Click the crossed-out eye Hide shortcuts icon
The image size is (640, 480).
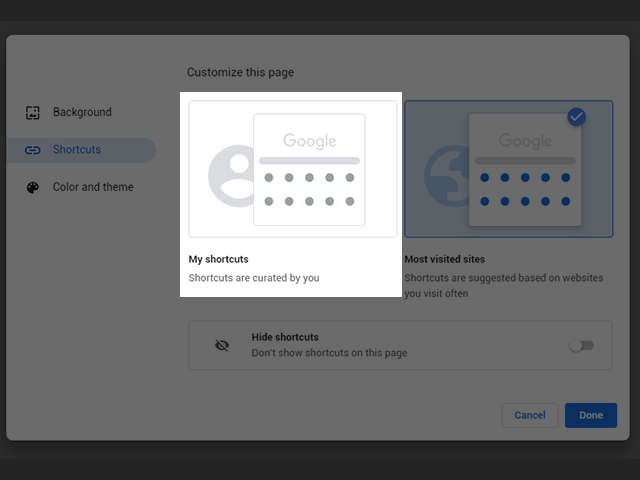coord(222,345)
